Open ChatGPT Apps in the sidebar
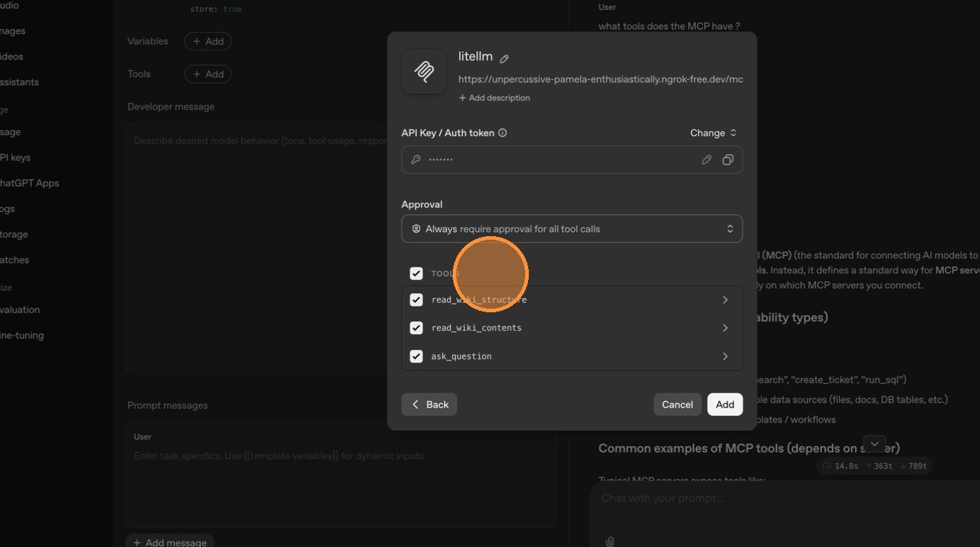Screen dimensions: 980x547 [x=29, y=183]
